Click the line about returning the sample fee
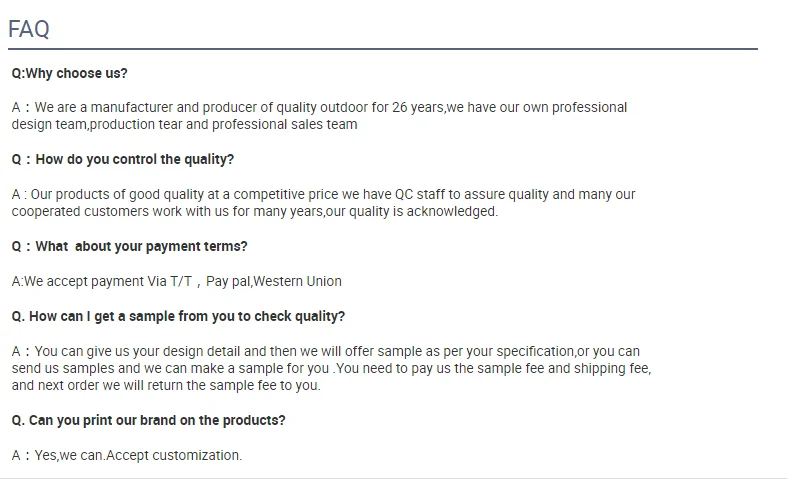 click(x=166, y=385)
